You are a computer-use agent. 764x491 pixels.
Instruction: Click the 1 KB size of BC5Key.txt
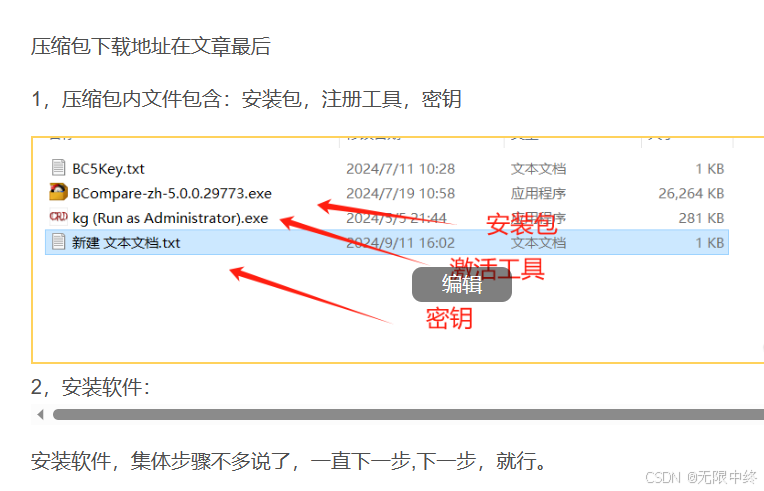(x=709, y=169)
